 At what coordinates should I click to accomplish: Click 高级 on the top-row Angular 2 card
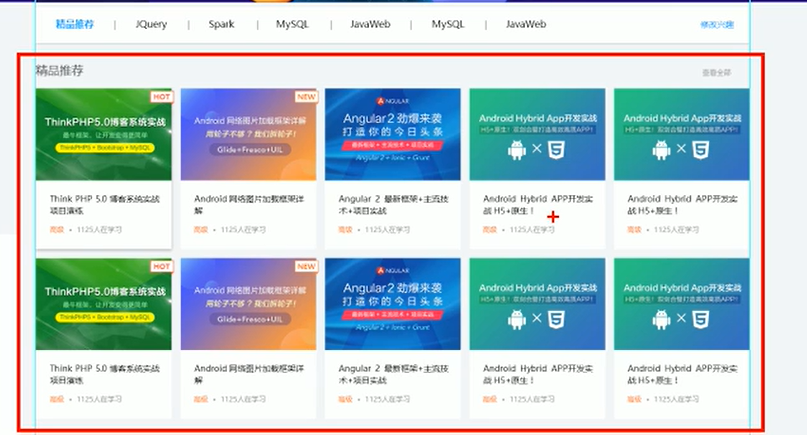coord(345,230)
